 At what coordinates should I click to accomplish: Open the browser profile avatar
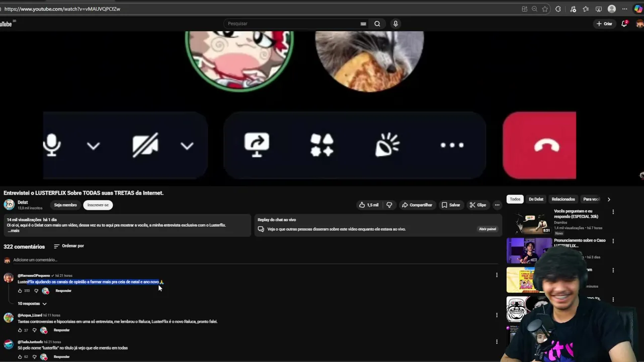(x=612, y=9)
